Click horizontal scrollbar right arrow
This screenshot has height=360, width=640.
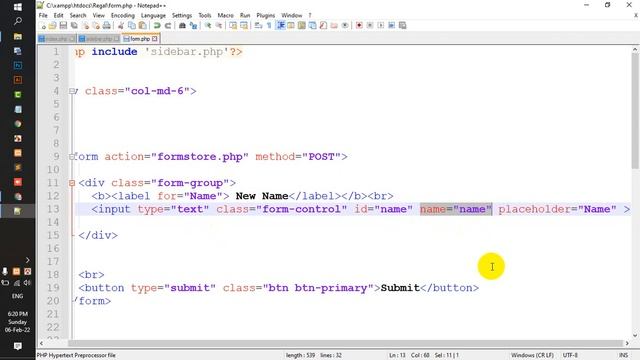tap(627, 343)
